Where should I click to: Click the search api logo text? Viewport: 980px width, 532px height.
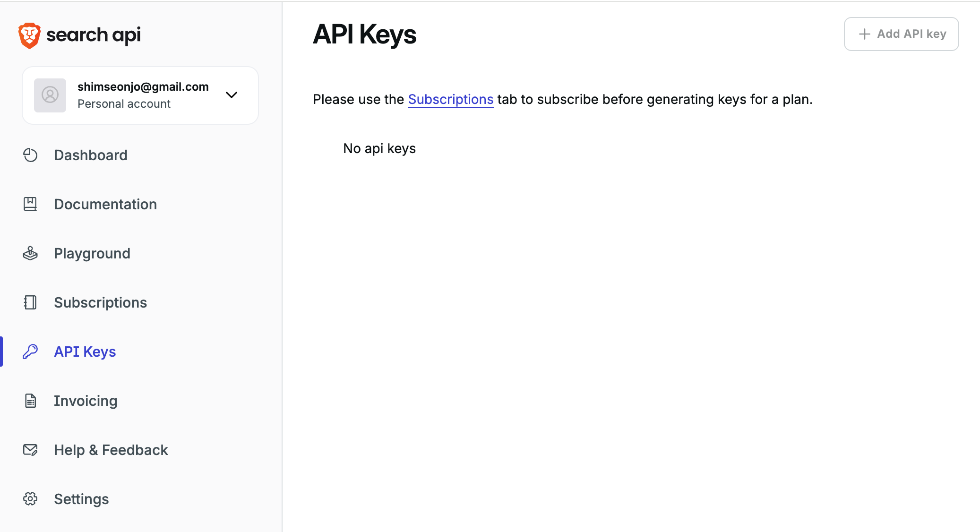point(94,35)
